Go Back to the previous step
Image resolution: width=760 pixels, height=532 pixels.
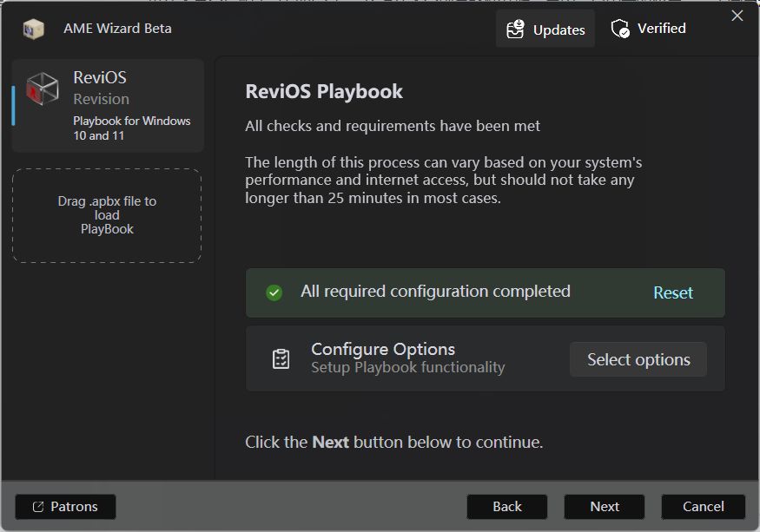[507, 506]
